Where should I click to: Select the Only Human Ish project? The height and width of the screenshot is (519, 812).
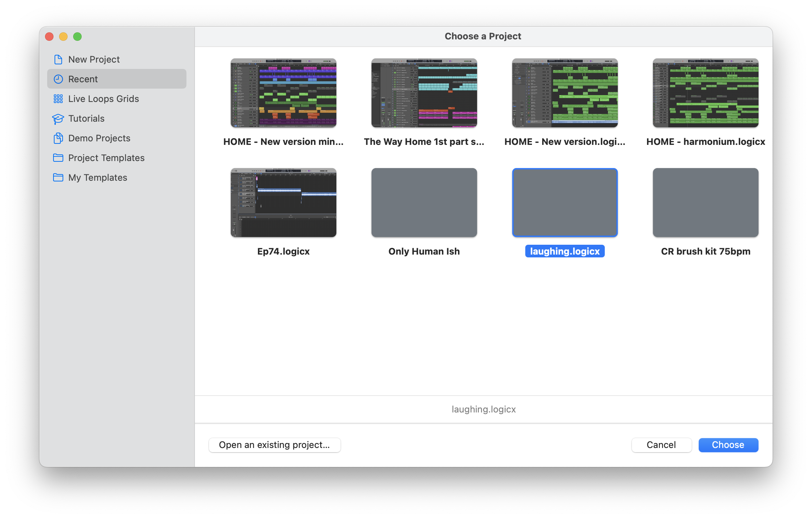[424, 203]
